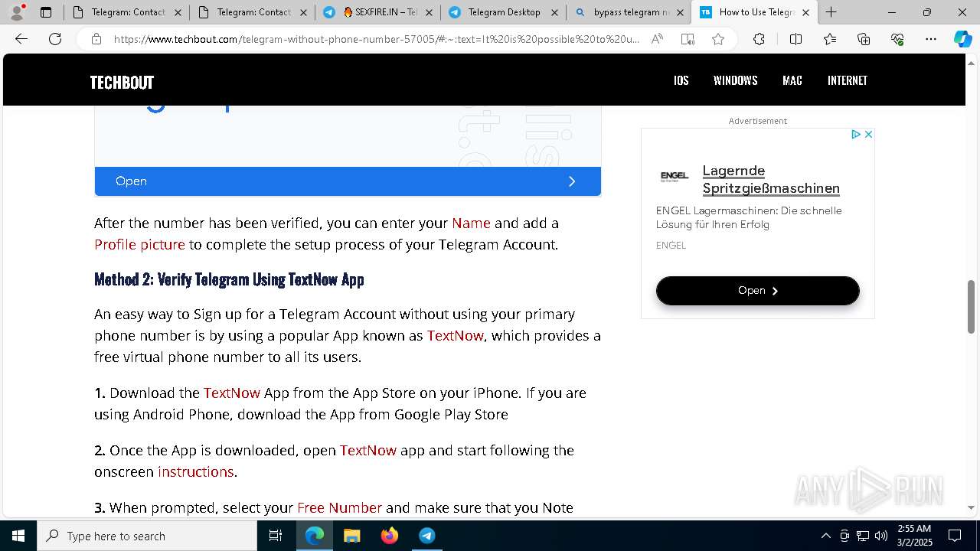Reload the page with Refresh icon
Screen dimensions: 980x551
(x=55, y=39)
